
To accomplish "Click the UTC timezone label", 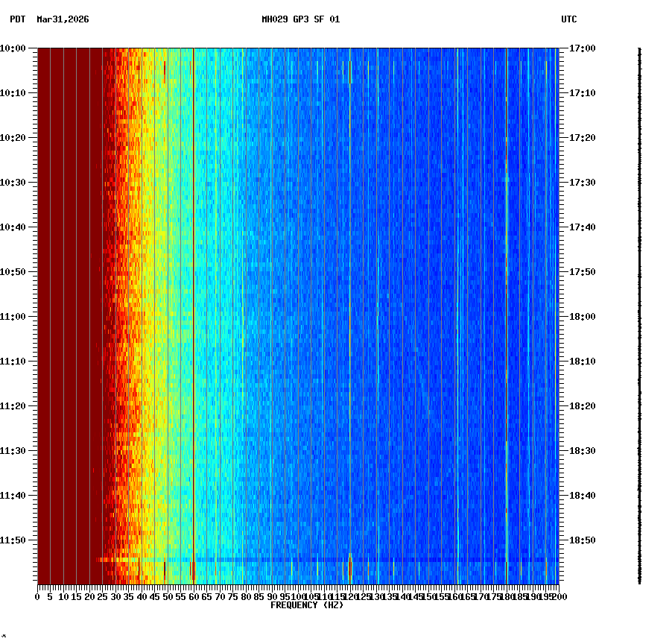I will (569, 21).
